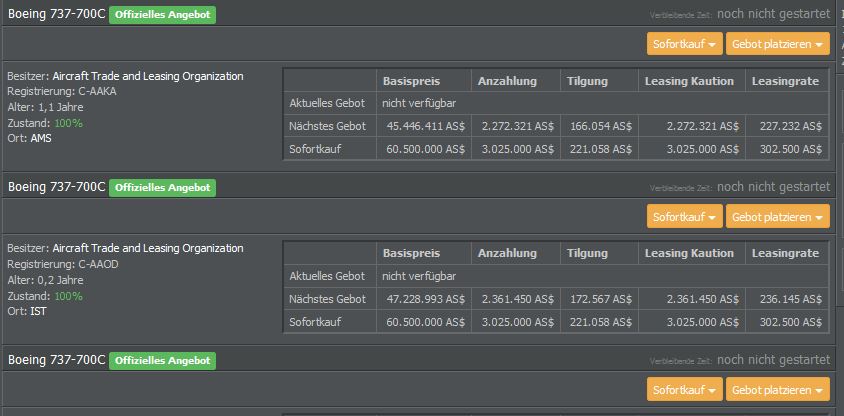The width and height of the screenshot is (844, 416).
Task: Select location IST in the second listing
Action: point(40,311)
